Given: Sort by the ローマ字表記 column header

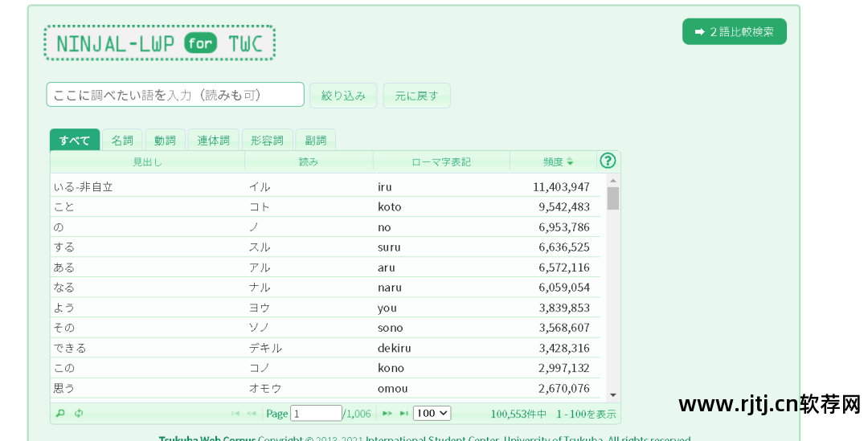Looking at the screenshot, I should [x=441, y=162].
